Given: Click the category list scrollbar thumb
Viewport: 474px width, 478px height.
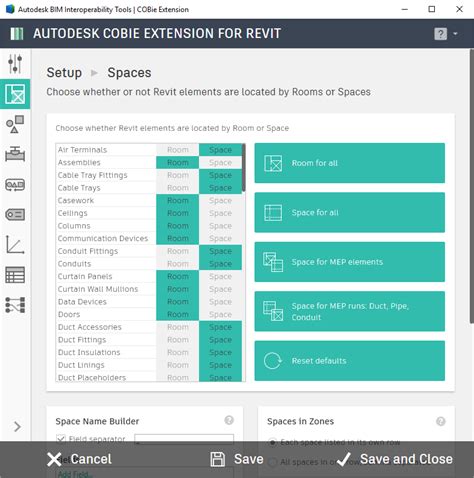Looking at the screenshot, I should [244, 168].
